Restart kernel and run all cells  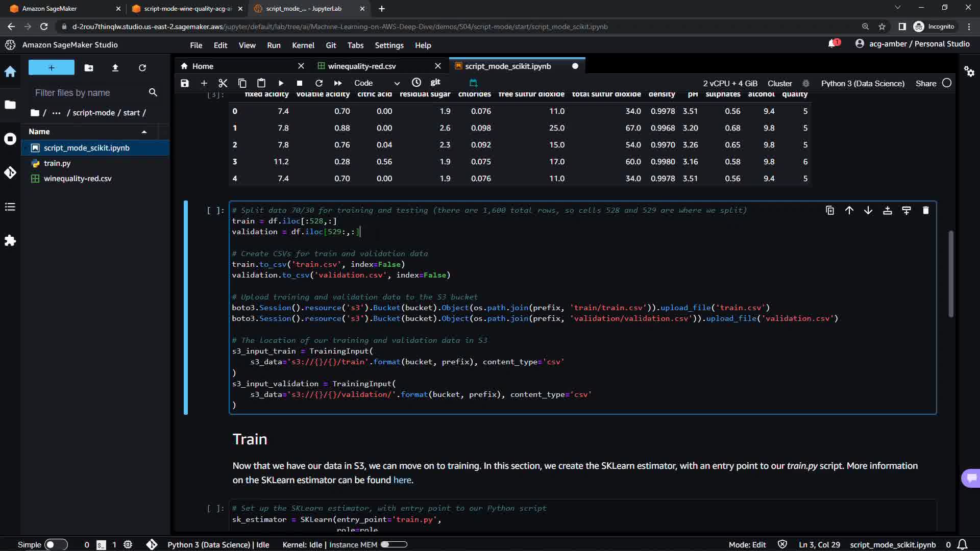click(338, 83)
